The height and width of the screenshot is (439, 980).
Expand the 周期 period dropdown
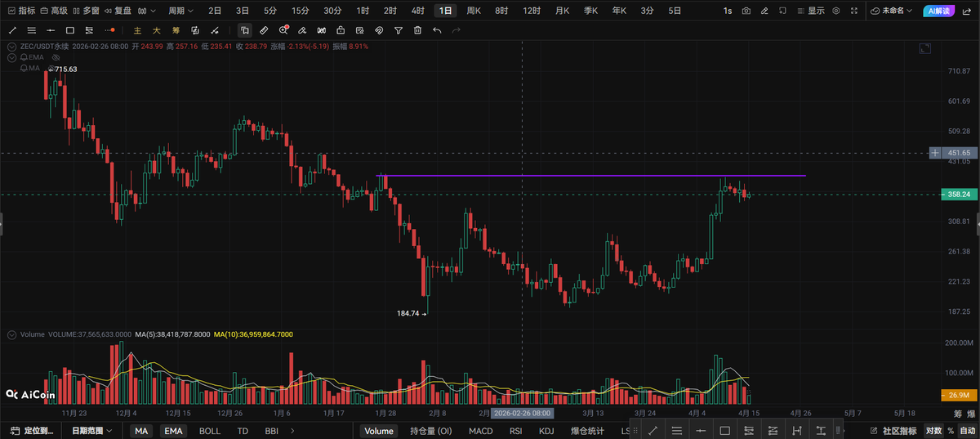coord(180,11)
